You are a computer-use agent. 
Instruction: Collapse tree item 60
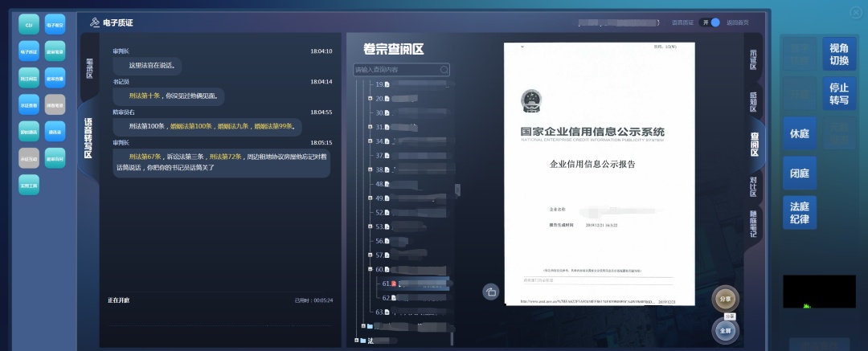click(371, 269)
